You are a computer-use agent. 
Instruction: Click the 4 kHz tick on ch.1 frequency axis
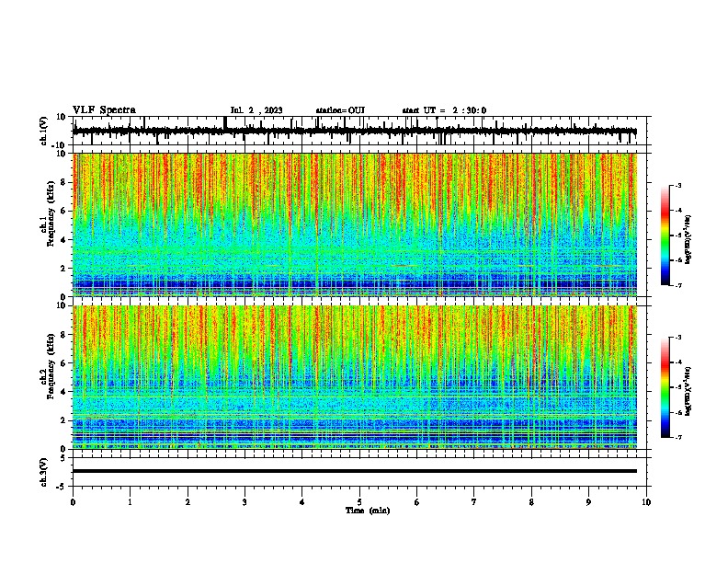click(63, 240)
